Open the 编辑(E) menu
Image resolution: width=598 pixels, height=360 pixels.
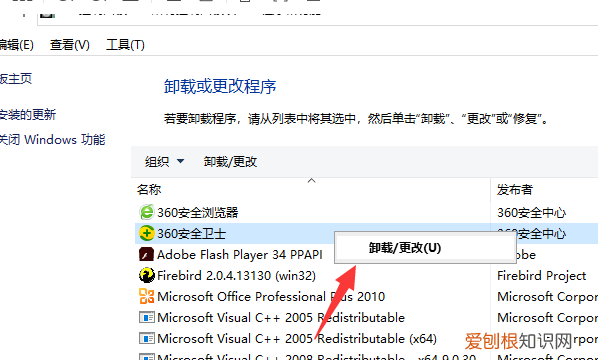tap(16, 45)
